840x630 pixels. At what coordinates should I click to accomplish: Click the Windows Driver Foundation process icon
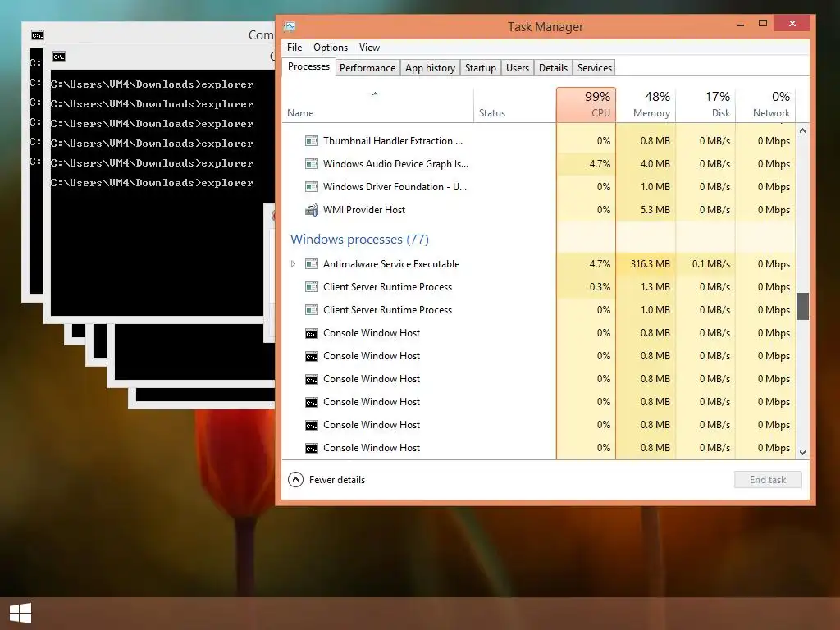[x=311, y=187]
